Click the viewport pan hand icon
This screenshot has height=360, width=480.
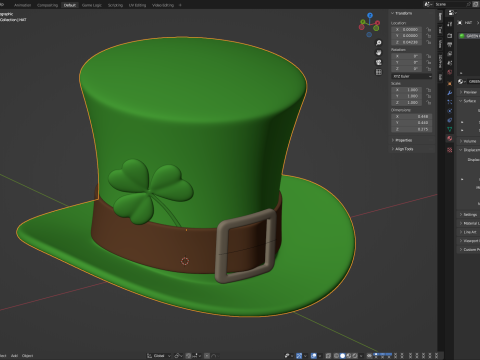point(379,53)
